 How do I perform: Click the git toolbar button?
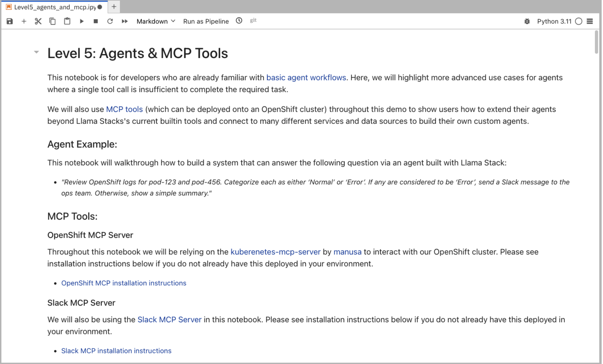253,20
